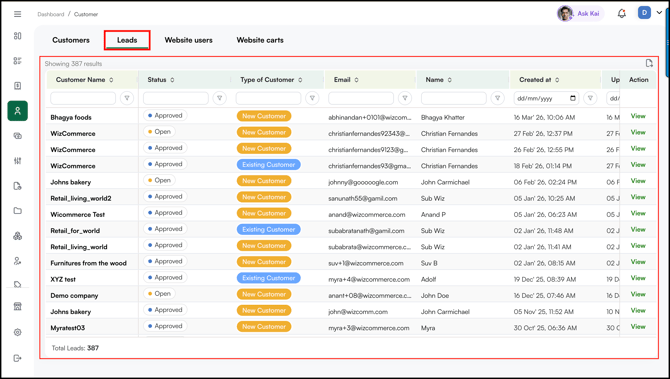Click the Status filter funnel icon

point(220,98)
